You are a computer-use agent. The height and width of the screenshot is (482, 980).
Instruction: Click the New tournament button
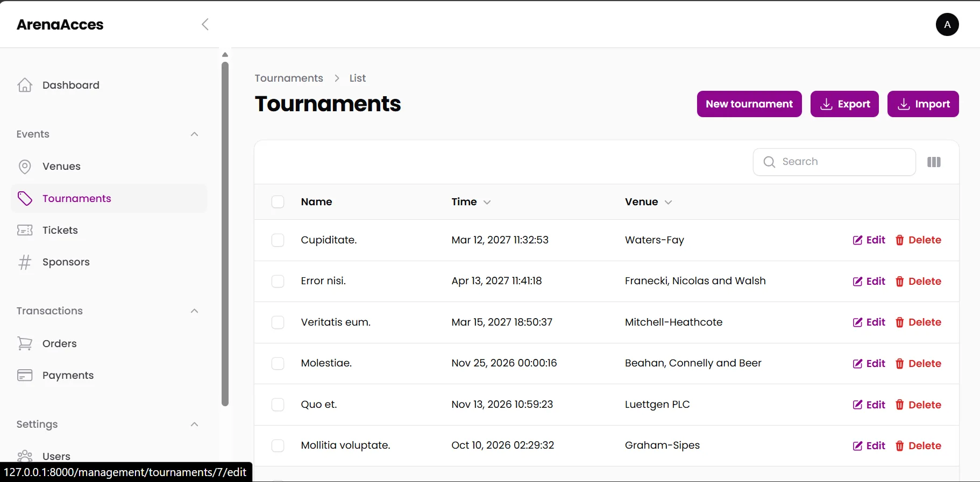pos(749,104)
